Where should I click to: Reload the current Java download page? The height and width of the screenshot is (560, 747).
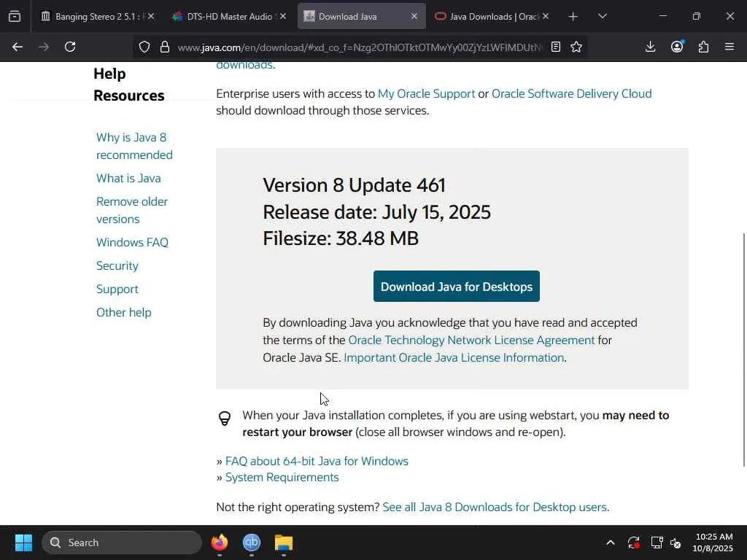70,47
